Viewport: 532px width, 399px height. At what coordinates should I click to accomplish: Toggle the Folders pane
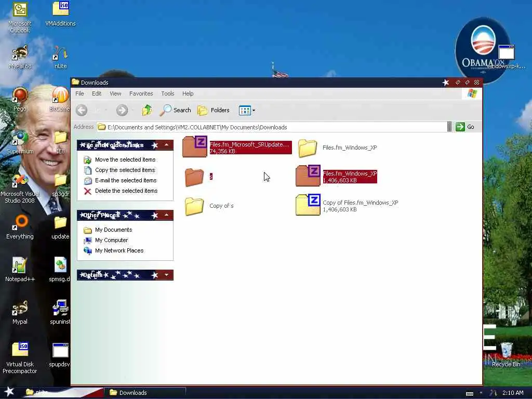(x=214, y=110)
